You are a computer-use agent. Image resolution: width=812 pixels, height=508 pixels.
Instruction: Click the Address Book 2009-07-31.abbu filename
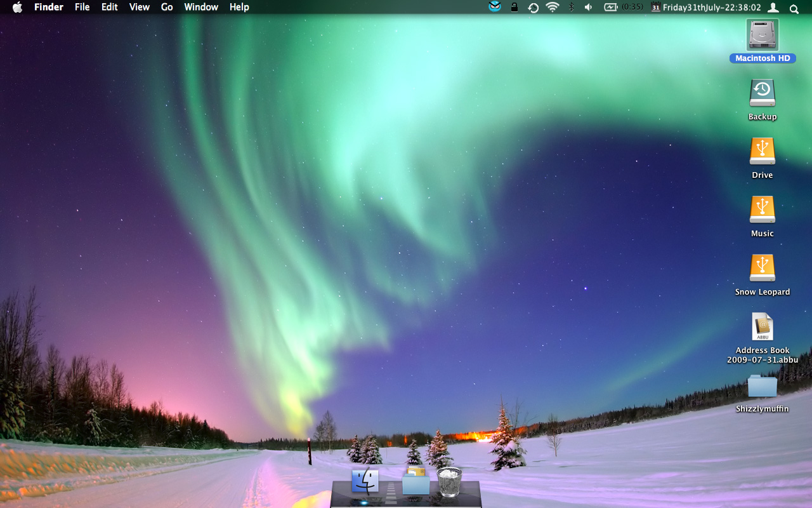click(x=763, y=355)
